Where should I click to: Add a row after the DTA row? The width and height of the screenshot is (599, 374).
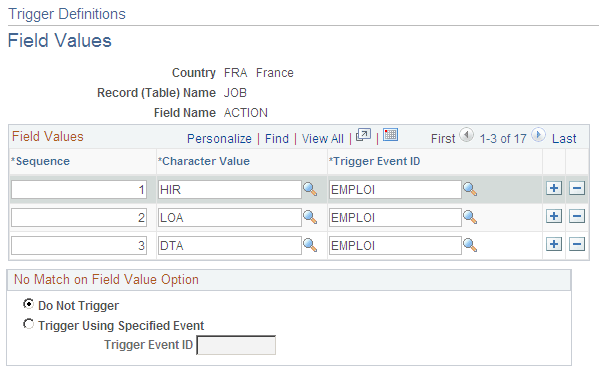tap(554, 244)
